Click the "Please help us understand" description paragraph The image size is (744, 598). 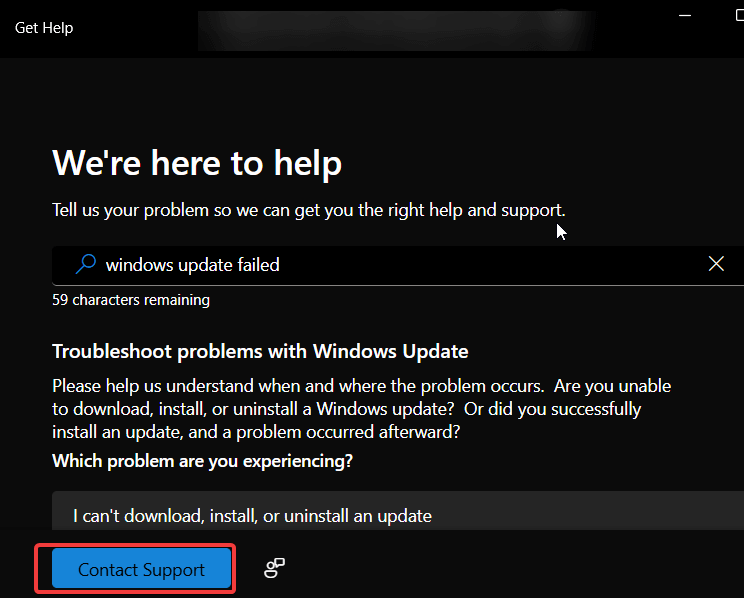pyautogui.click(x=360, y=409)
